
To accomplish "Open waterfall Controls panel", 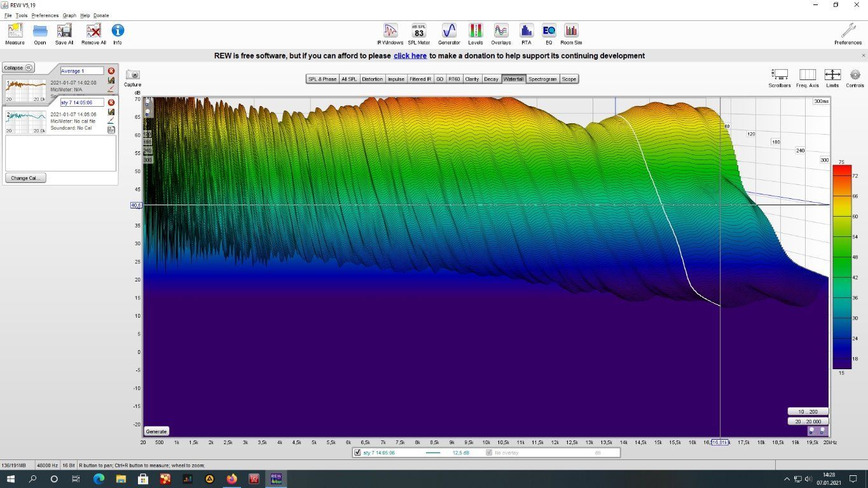I will coord(855,78).
